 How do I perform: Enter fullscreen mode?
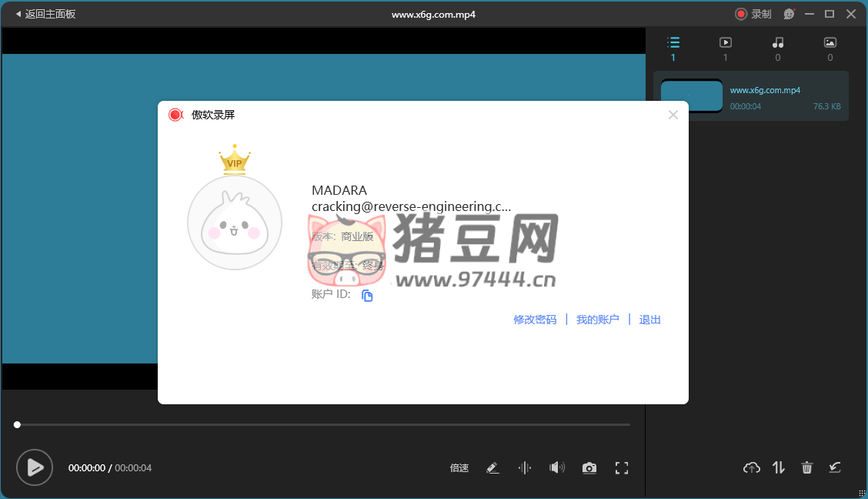[x=622, y=467]
